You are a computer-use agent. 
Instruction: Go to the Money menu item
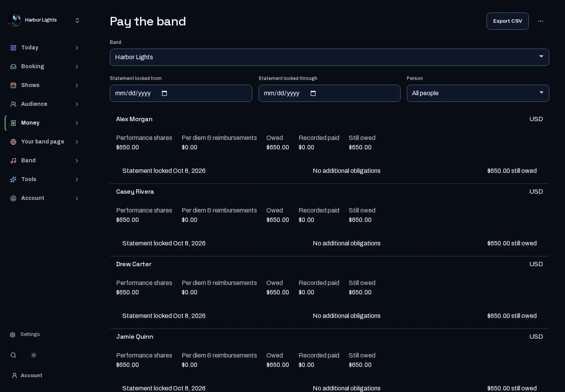tap(44, 123)
